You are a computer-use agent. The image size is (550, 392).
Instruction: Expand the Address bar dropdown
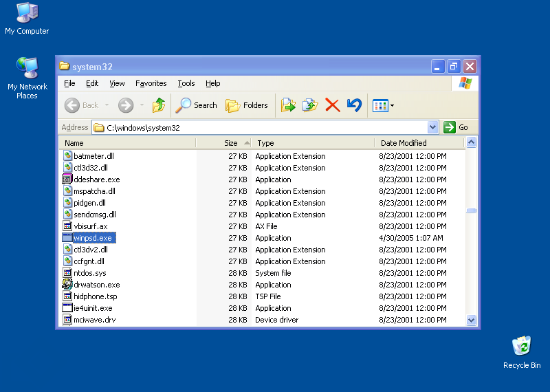pos(433,127)
